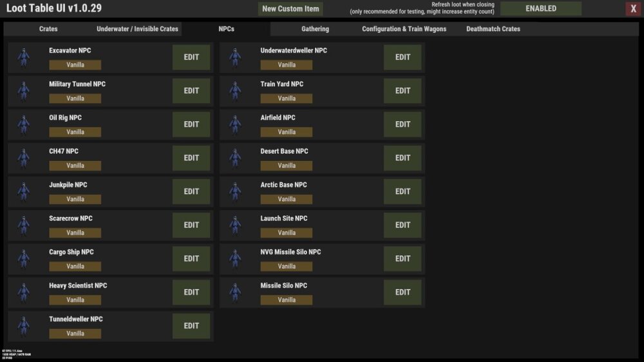This screenshot has width=644, height=362.
Task: Click the Missile Silo NPC figure icon
Action: point(235,292)
